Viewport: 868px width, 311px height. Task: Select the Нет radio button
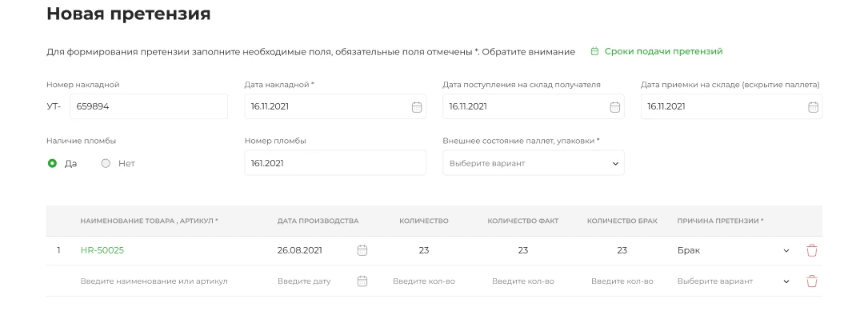tap(106, 163)
